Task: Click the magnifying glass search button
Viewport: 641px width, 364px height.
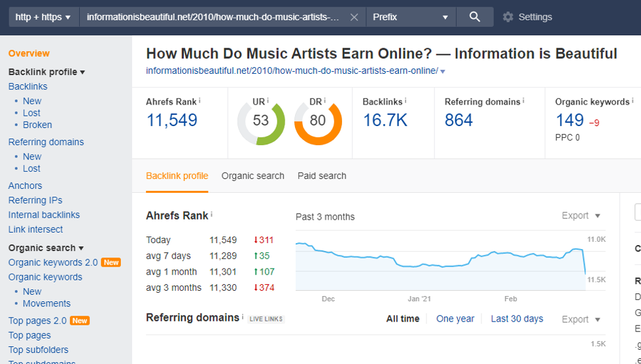Action: pos(475,17)
